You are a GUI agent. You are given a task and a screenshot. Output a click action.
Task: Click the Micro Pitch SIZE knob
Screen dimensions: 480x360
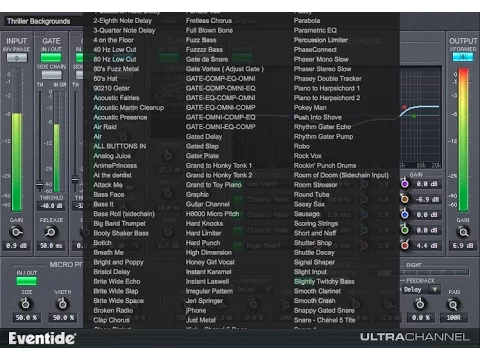tap(26, 304)
